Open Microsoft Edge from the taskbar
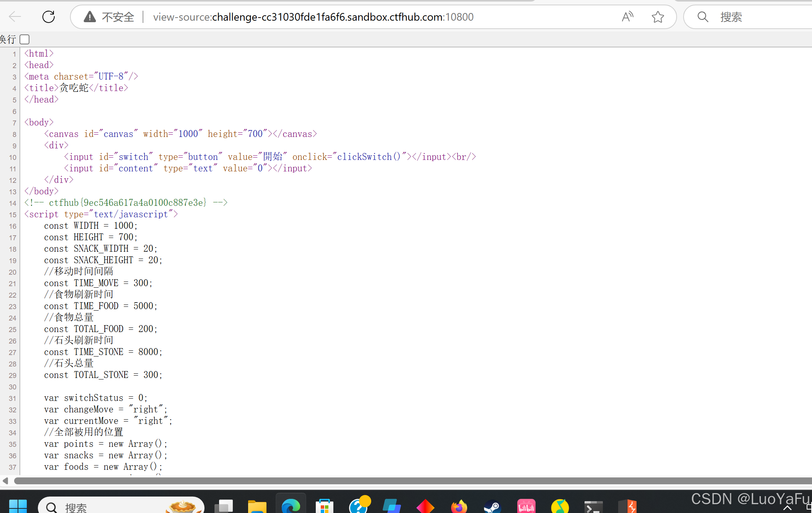 [x=291, y=506]
